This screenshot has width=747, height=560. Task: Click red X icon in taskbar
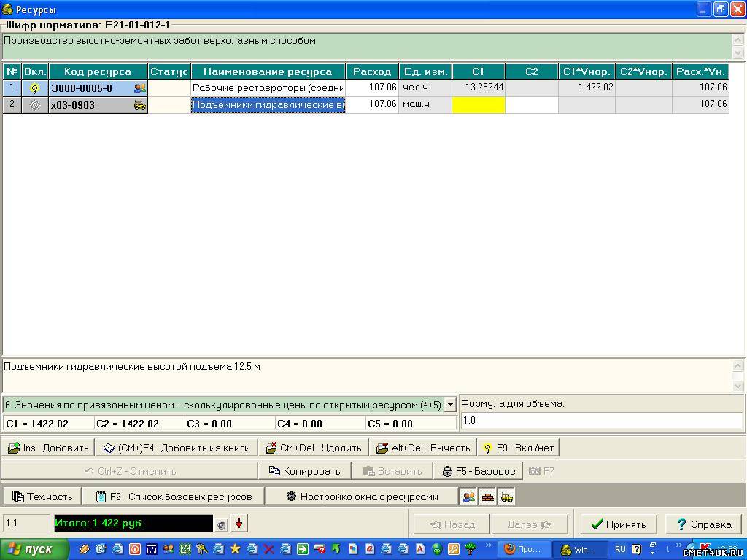pos(269,550)
